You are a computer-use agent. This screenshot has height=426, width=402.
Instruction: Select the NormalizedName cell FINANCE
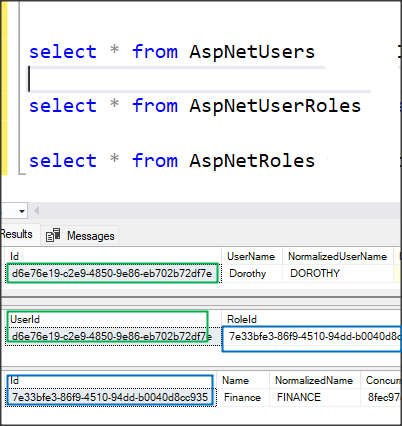(315, 397)
